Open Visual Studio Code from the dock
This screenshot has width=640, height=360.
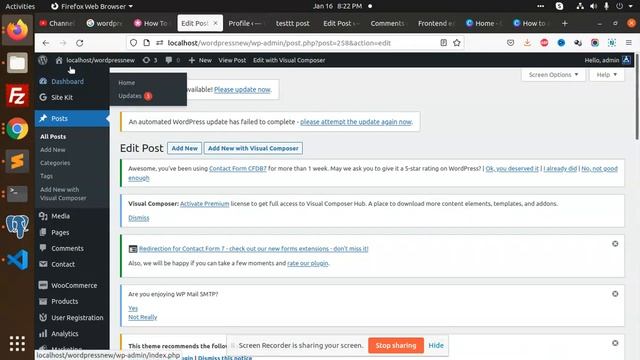(x=17, y=260)
